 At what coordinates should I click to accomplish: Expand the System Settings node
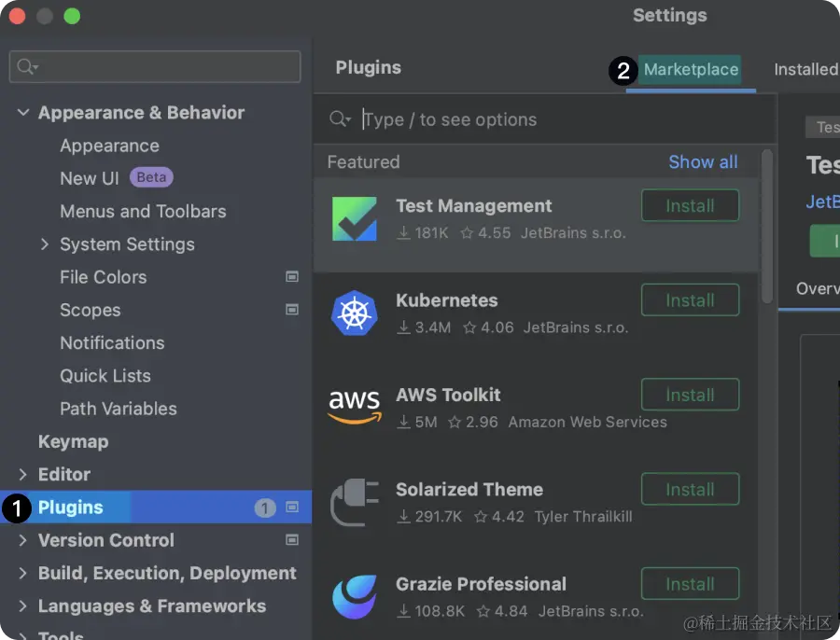[x=45, y=244]
